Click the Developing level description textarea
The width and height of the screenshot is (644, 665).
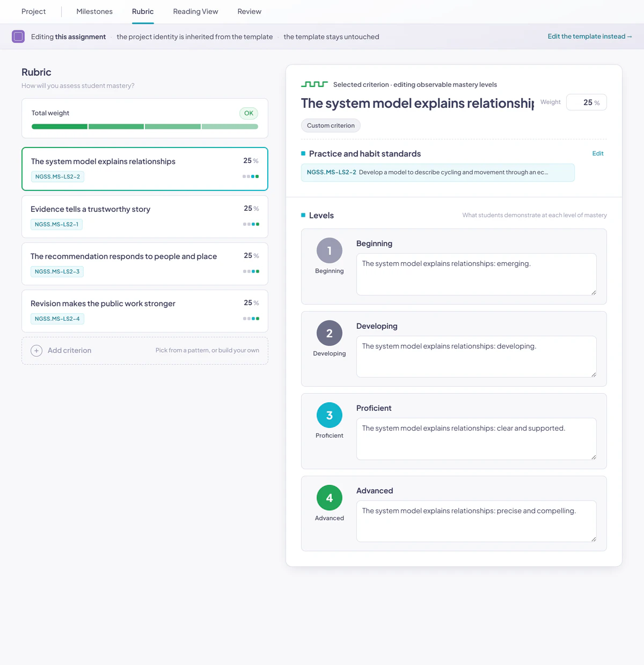[x=477, y=357]
